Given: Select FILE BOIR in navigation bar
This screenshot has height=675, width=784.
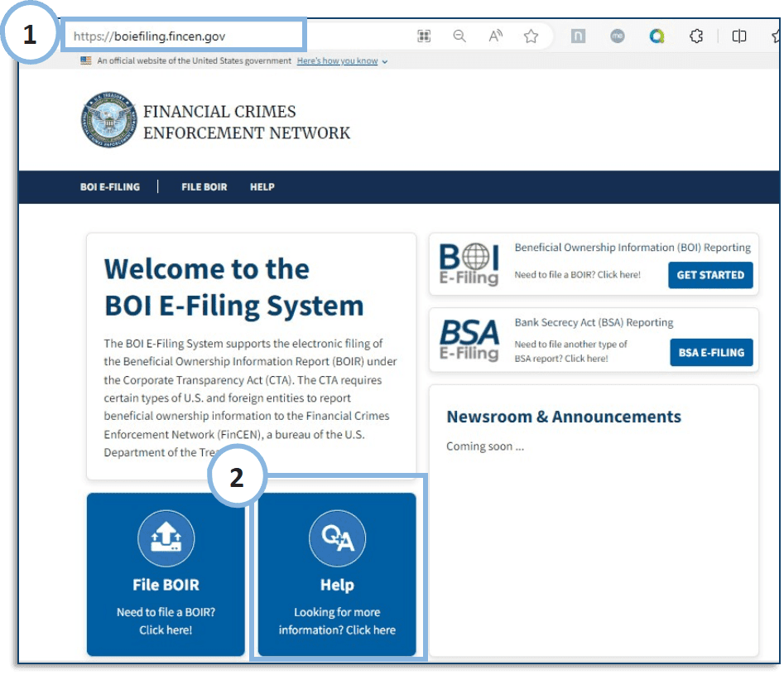Looking at the screenshot, I should 204,187.
